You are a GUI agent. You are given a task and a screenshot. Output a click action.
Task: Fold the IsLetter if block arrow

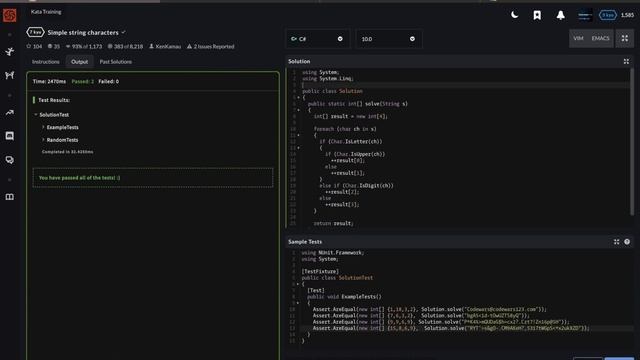click(298, 148)
